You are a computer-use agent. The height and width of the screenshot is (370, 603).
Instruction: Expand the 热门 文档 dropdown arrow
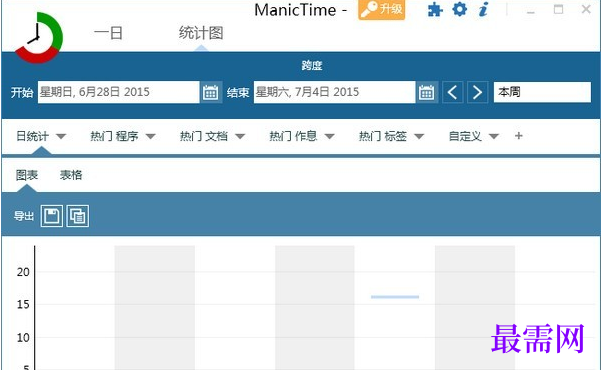pyautogui.click(x=240, y=136)
